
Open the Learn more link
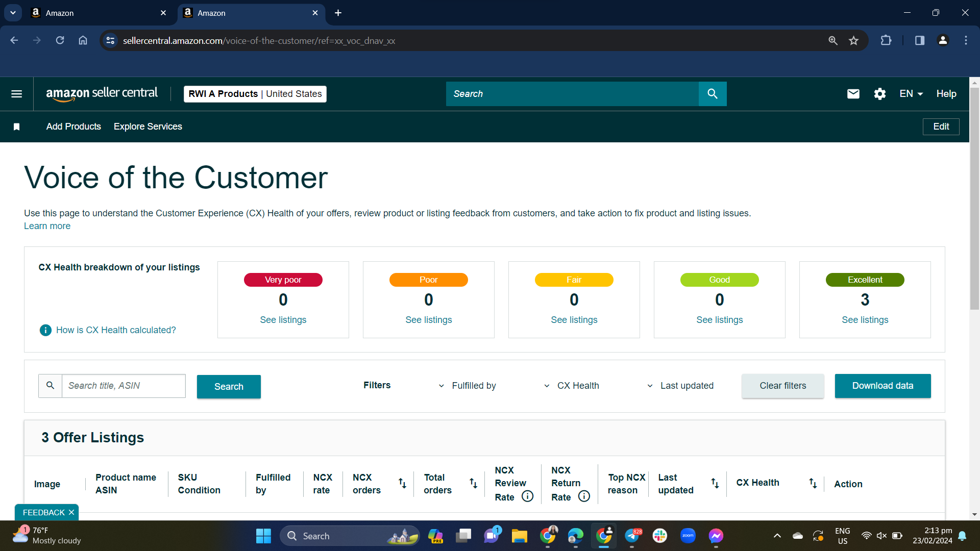tap(47, 226)
